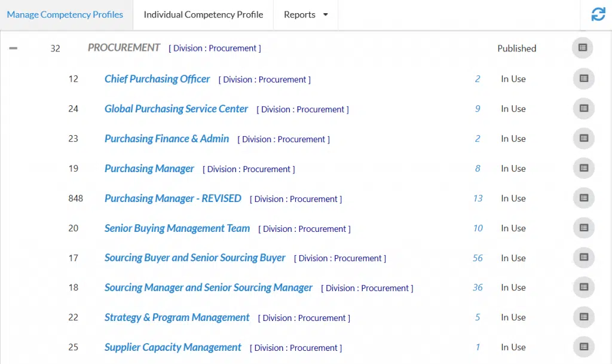Image resolution: width=612 pixels, height=364 pixels.
Task: Open the Chief Purchasing Officer profile
Action: point(157,79)
